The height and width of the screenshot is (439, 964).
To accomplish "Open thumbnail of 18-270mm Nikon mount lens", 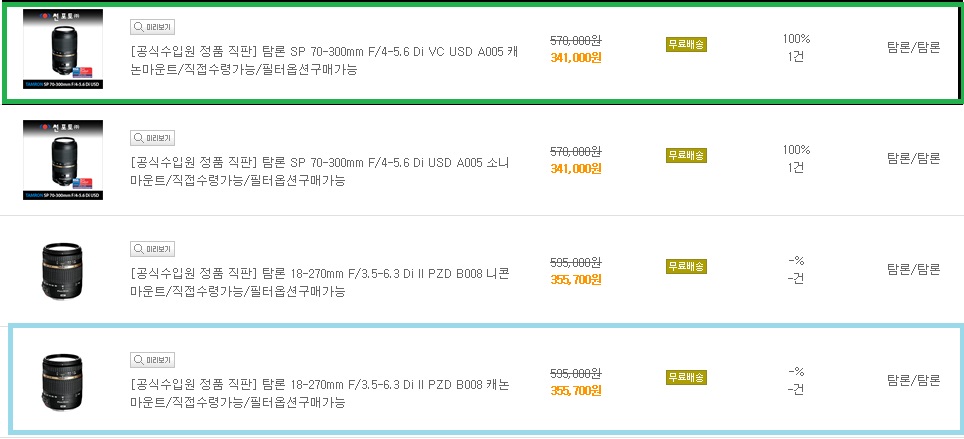I will pyautogui.click(x=63, y=271).
